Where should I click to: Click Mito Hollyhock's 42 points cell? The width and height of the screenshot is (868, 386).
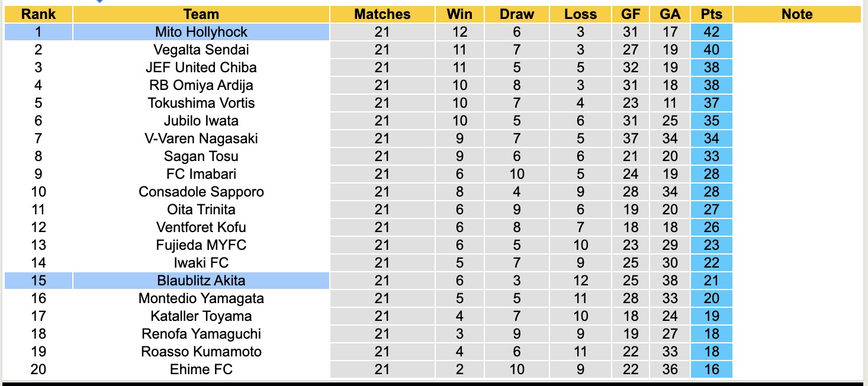pyautogui.click(x=711, y=32)
